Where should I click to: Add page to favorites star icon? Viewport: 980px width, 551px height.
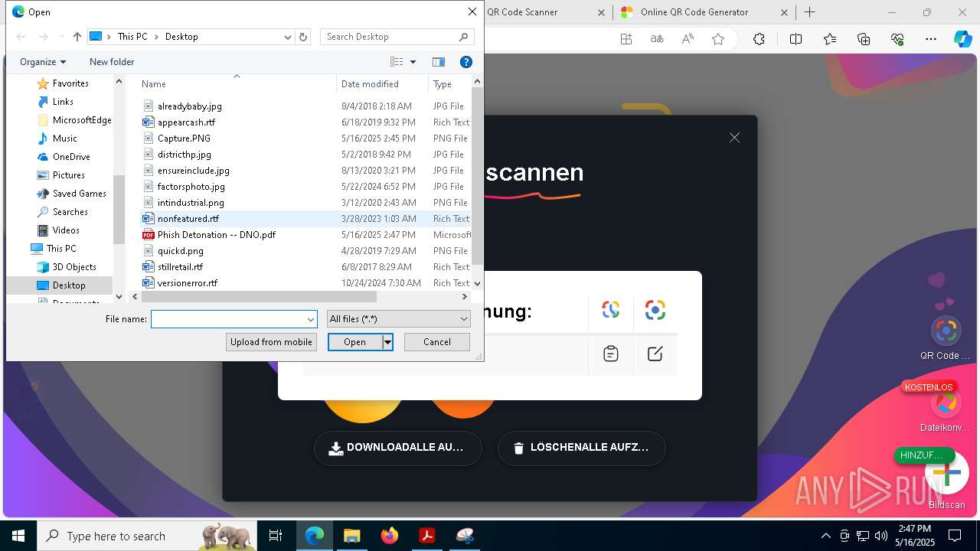point(718,39)
